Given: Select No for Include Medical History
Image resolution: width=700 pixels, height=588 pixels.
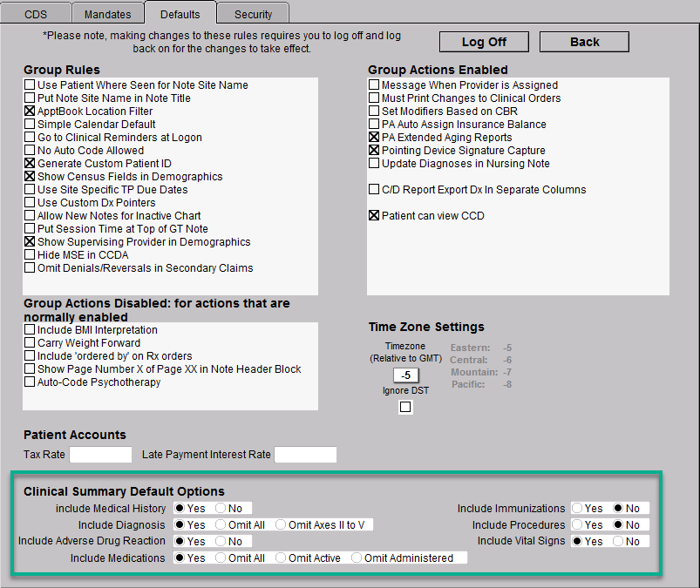Looking at the screenshot, I should [x=221, y=508].
